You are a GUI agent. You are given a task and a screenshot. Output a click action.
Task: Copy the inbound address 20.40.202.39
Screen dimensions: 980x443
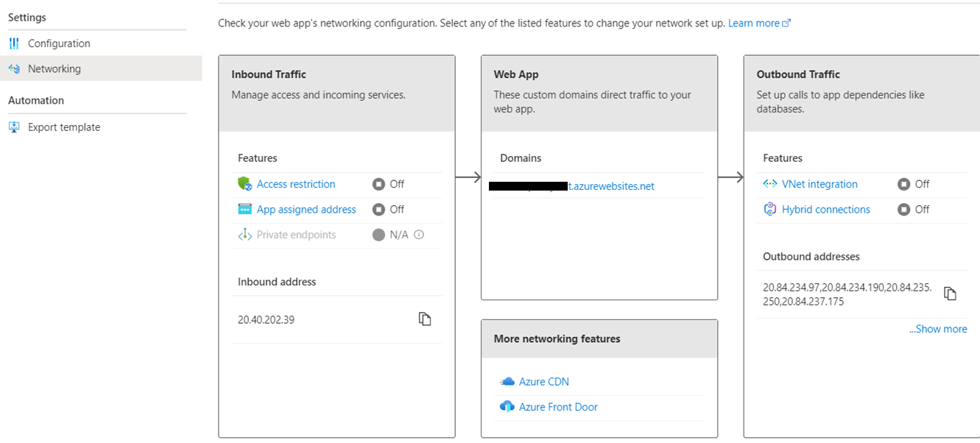(425, 319)
